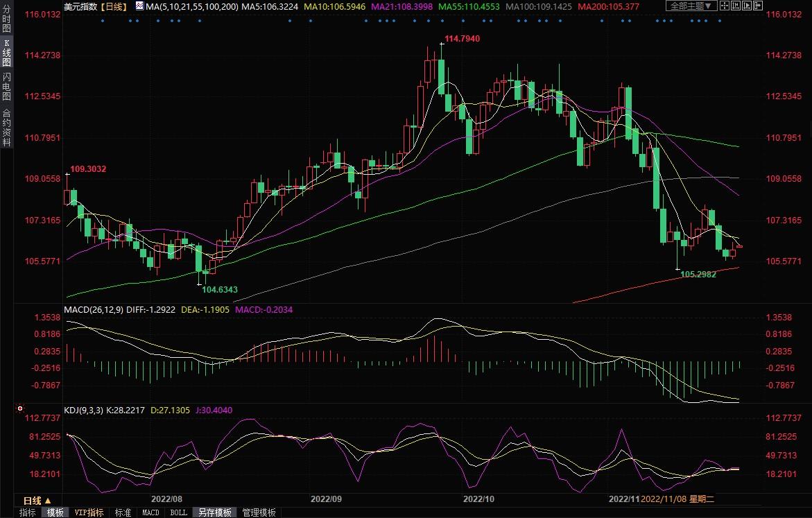Image resolution: width=812 pixels, height=518 pixels.
Task: Toggle the 标准 template button
Action: pyautogui.click(x=123, y=512)
